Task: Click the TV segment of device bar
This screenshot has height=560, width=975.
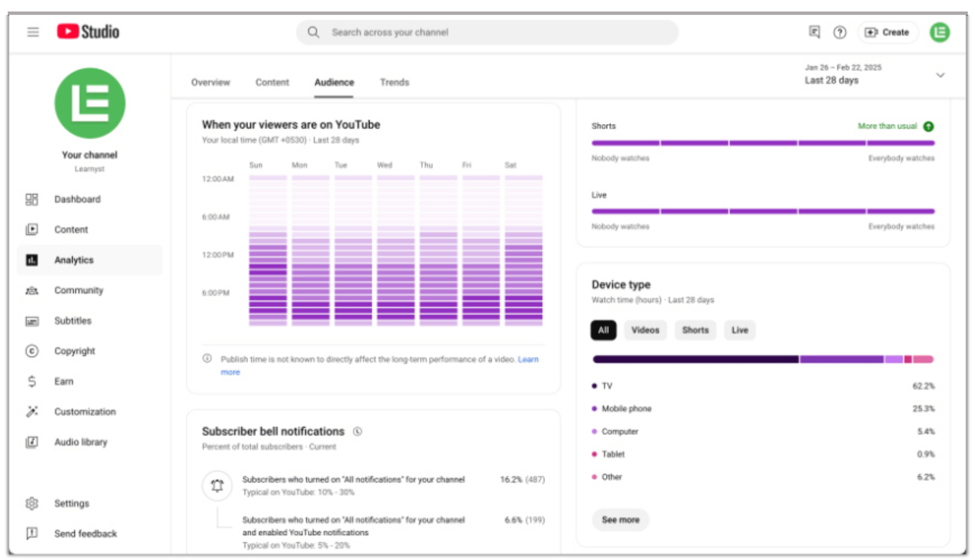Action: click(695, 359)
